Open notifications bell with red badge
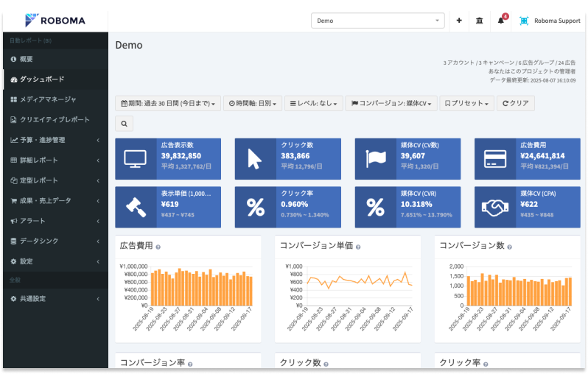This screenshot has width=588, height=374. pos(501,21)
